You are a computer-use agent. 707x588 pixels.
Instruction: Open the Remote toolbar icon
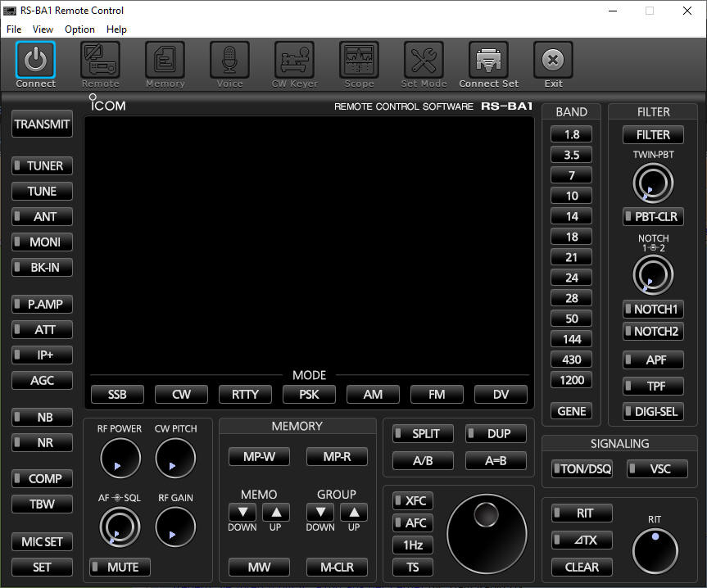click(100, 61)
